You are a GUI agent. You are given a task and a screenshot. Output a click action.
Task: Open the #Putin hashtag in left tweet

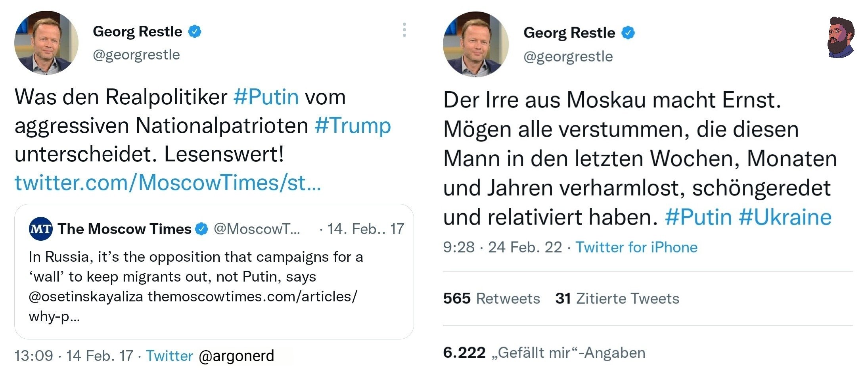click(266, 97)
